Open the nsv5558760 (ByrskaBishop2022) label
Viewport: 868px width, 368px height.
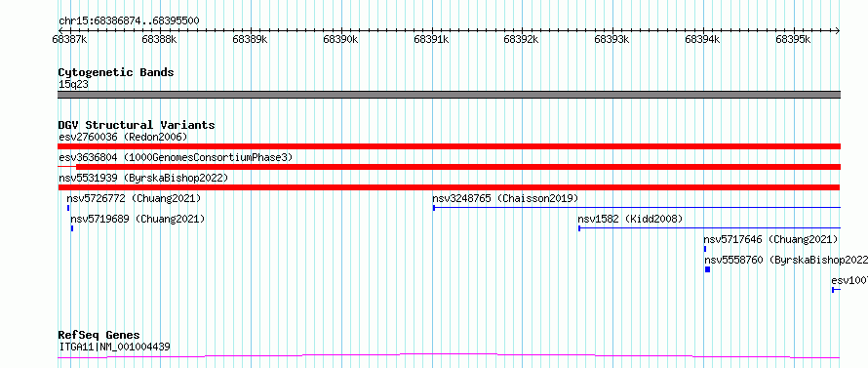(786, 260)
